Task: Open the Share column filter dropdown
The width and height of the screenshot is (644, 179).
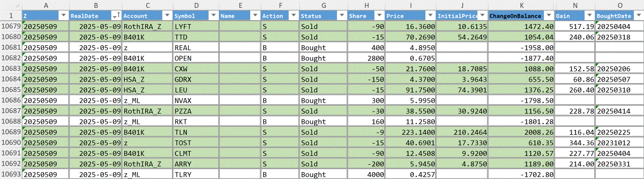Action: [x=379, y=16]
